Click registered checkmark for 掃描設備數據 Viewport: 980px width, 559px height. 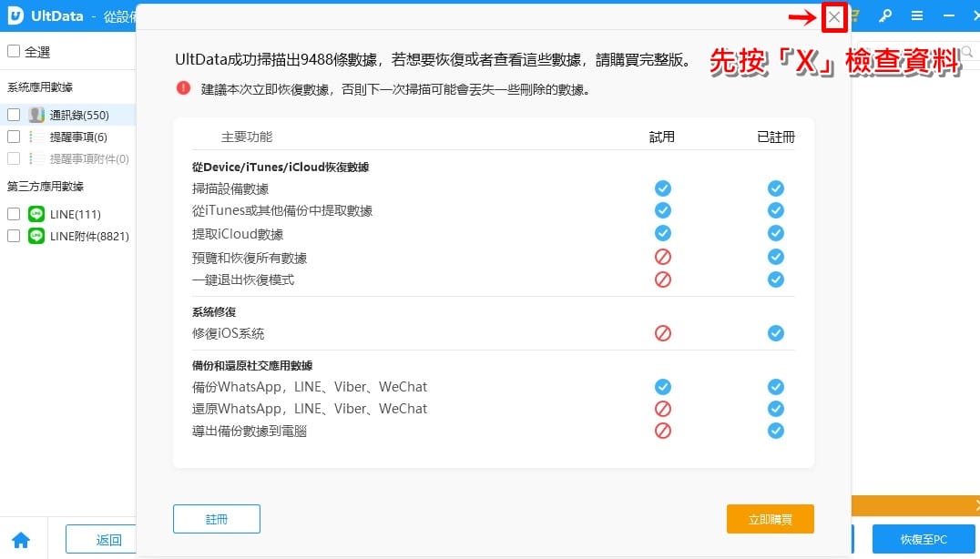coord(776,188)
